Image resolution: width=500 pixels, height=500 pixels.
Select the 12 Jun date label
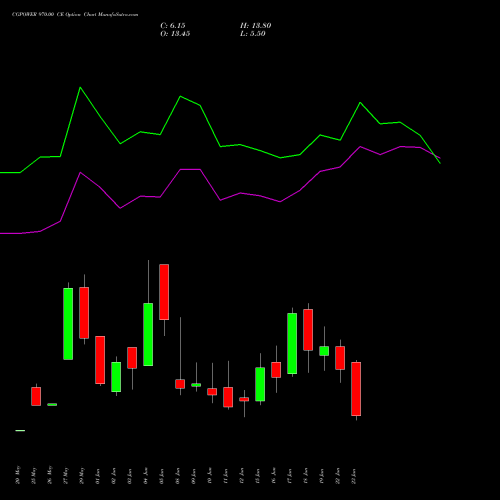[242, 476]
